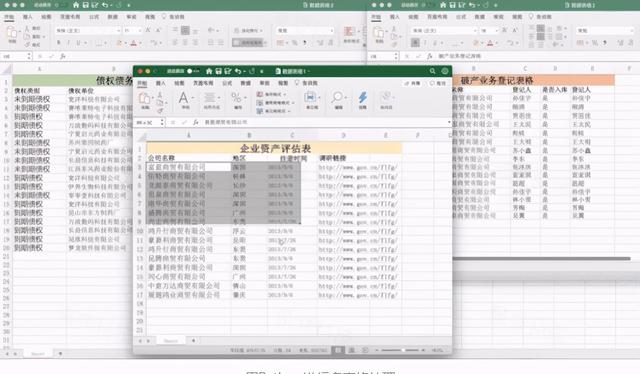Click the Save icon in the front 企业资产评估表 window
This screenshot has height=374, width=640.
(x=218, y=71)
